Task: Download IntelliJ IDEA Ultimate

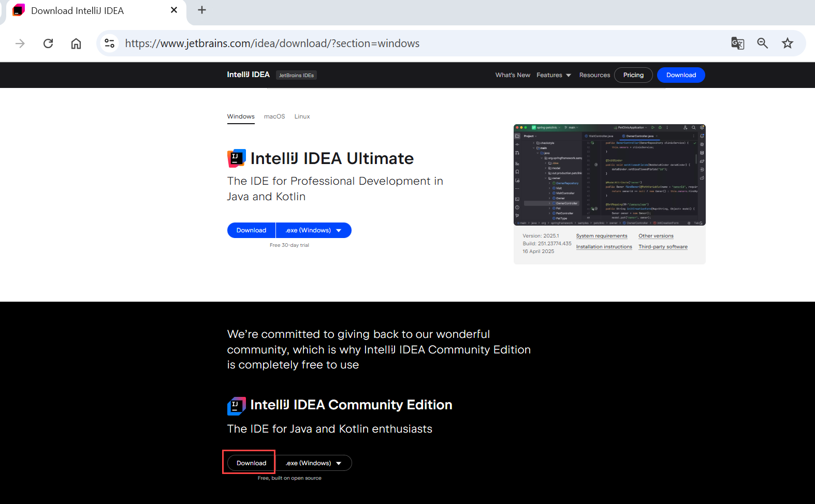Action: pos(251,230)
